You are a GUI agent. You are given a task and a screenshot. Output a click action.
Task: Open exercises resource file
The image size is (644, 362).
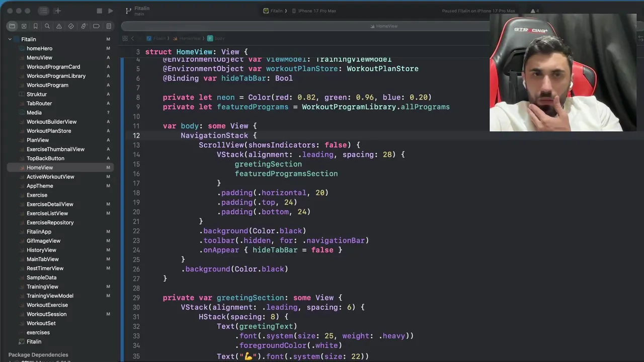[x=38, y=332]
